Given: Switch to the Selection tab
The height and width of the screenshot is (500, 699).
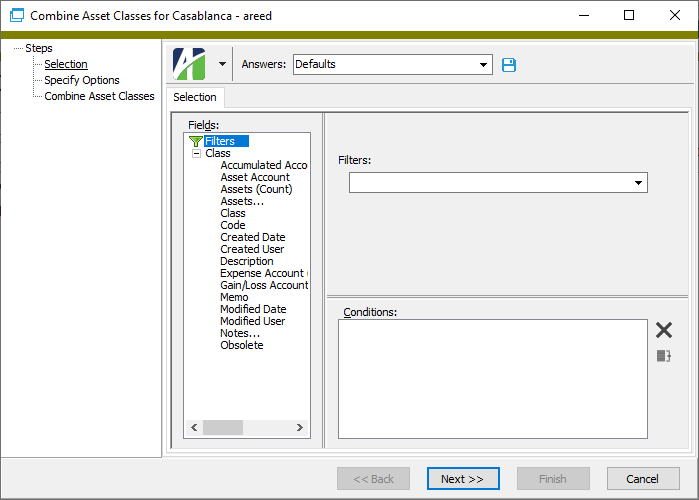Looking at the screenshot, I should (194, 97).
